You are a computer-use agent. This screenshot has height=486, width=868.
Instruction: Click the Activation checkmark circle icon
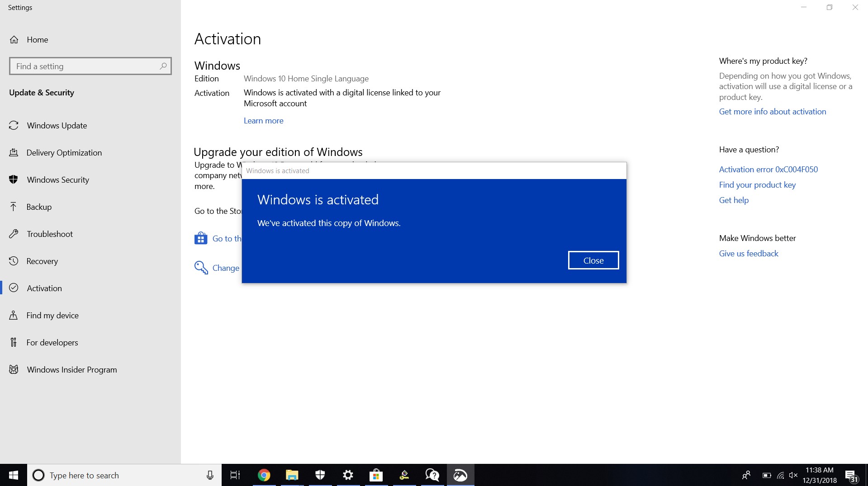click(x=14, y=288)
